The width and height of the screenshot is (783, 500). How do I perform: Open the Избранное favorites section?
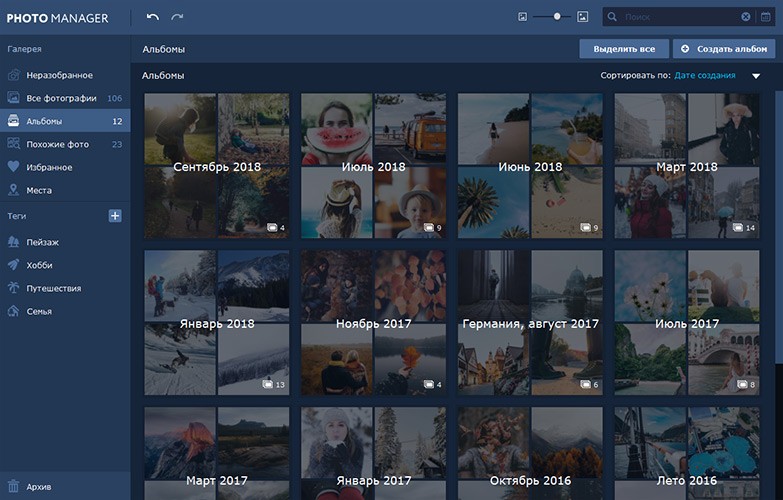(x=65, y=167)
